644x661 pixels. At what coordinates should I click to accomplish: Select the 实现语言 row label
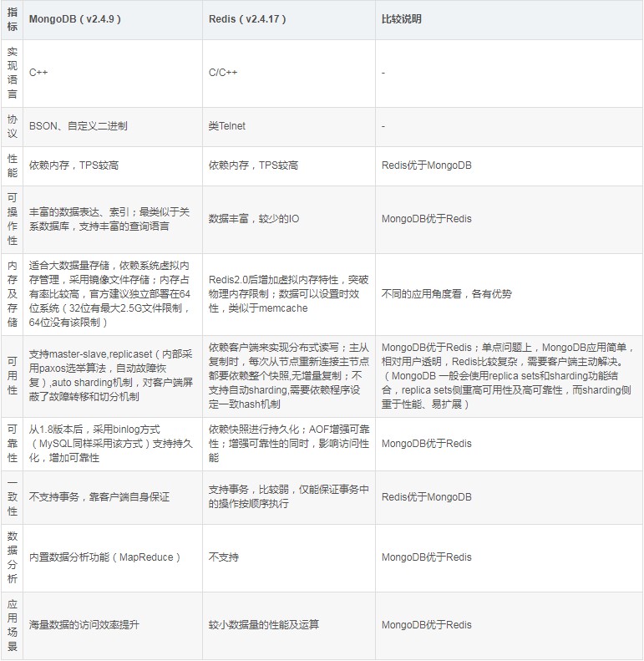click(x=13, y=73)
